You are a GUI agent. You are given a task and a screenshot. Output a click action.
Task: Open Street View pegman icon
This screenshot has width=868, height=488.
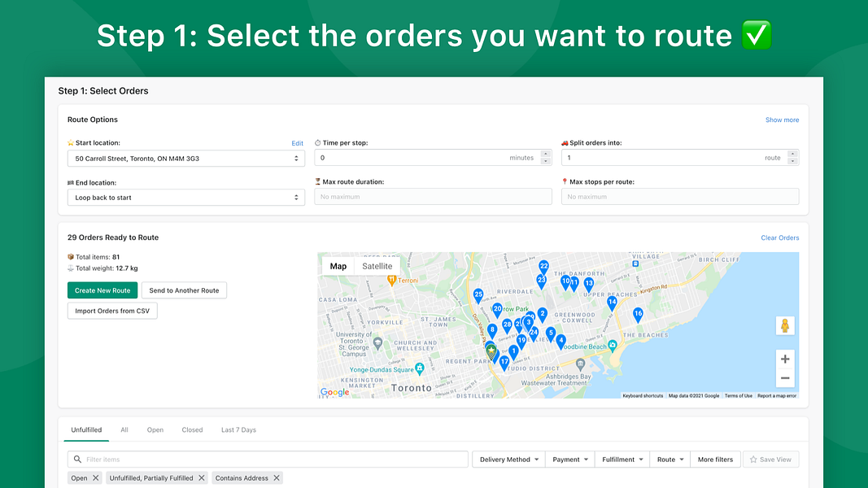785,326
